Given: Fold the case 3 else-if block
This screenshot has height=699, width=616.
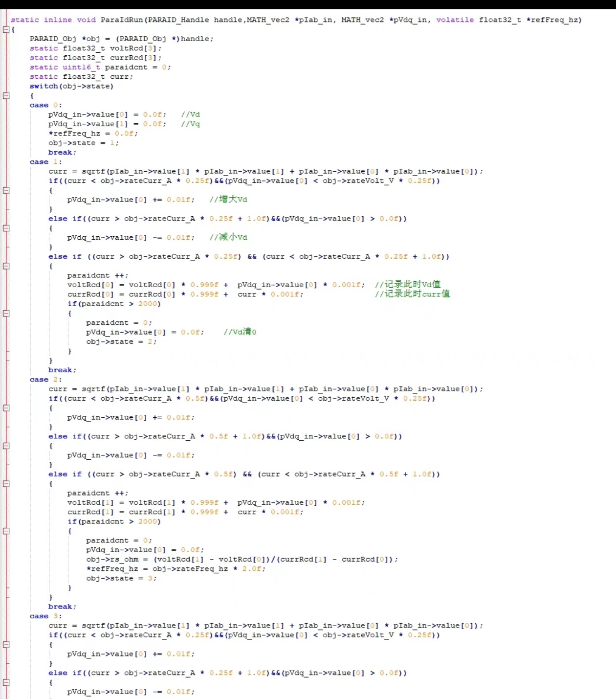Looking at the screenshot, I should 6,682.
